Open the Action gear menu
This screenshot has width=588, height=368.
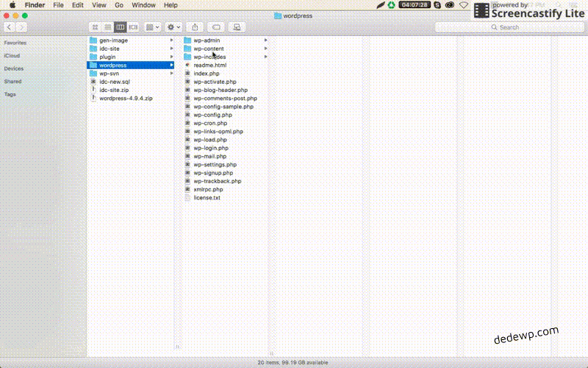[x=174, y=27]
